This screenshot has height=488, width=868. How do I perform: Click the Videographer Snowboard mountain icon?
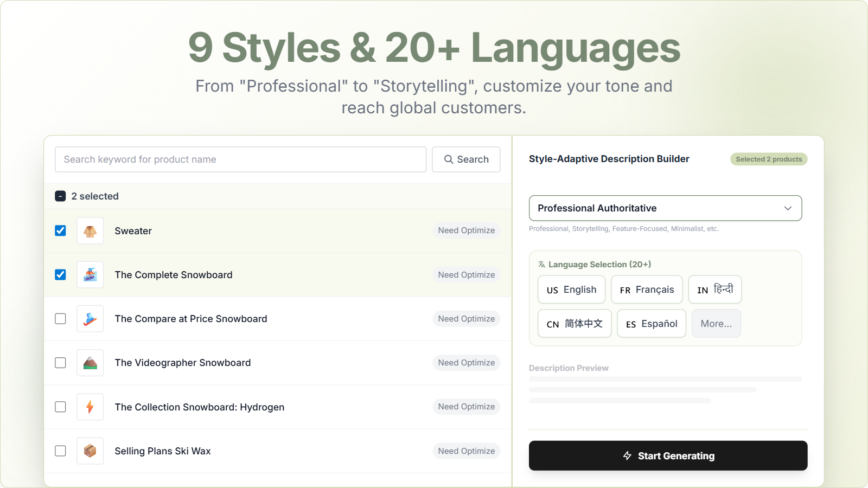[x=90, y=363]
